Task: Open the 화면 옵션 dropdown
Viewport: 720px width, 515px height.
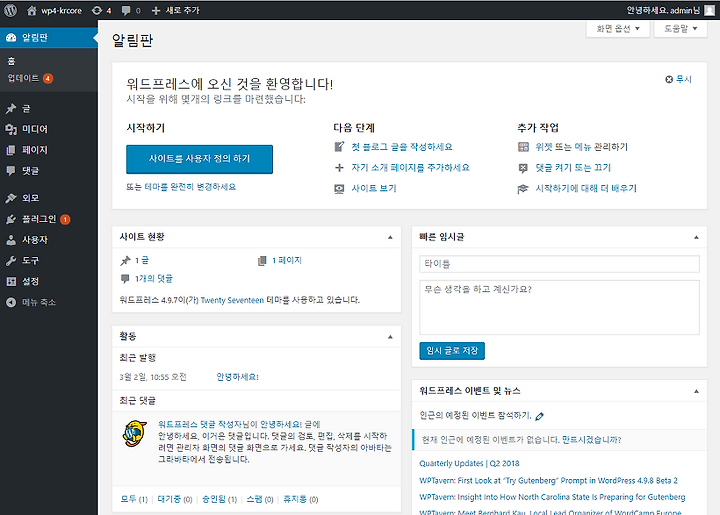Action: pos(618,29)
